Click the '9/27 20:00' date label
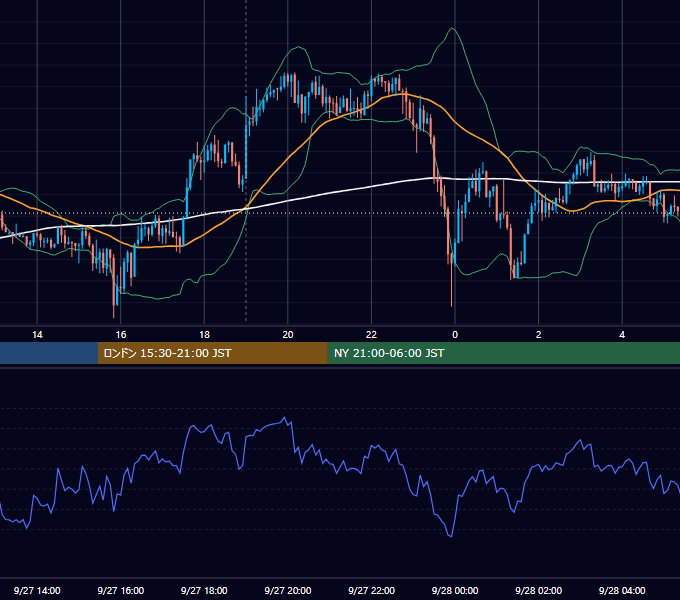 click(x=288, y=590)
